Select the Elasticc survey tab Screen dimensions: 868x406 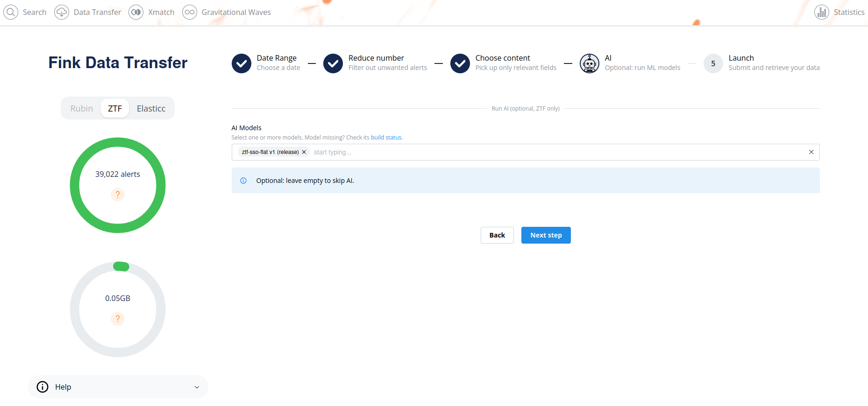151,108
